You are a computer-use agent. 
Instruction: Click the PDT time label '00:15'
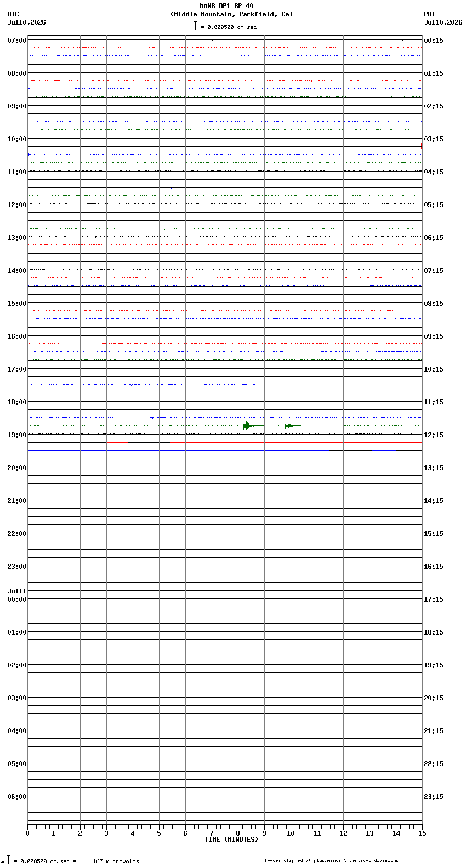point(434,41)
